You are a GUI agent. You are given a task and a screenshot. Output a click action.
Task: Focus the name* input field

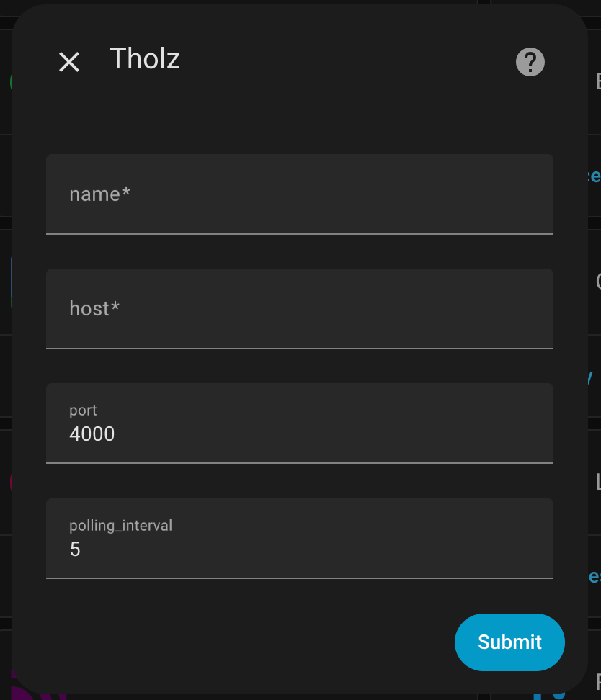(x=299, y=194)
